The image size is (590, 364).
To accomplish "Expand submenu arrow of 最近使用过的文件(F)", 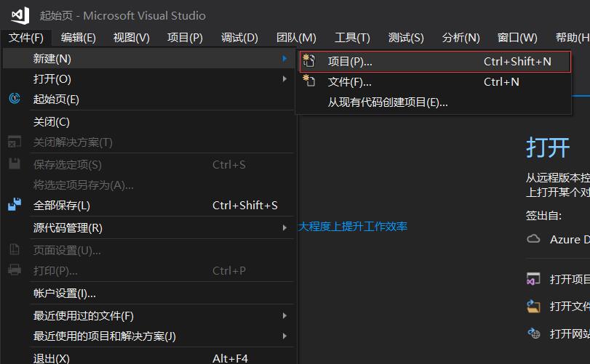I will [284, 315].
